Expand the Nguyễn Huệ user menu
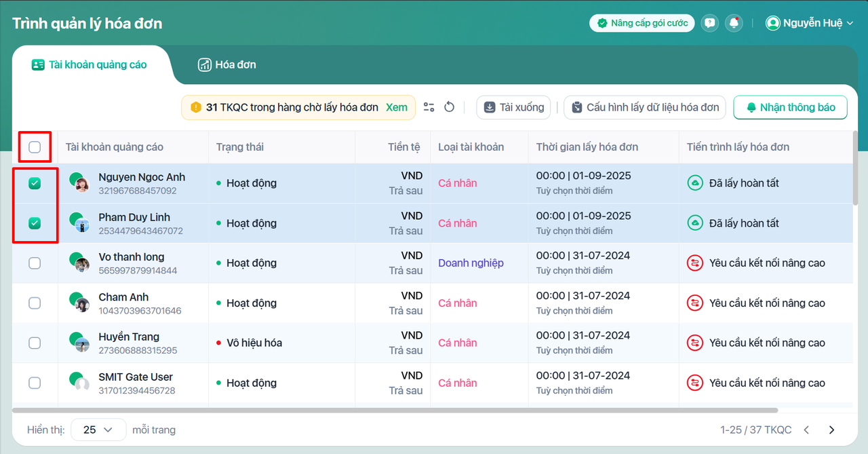The width and height of the screenshot is (868, 454). (x=810, y=23)
